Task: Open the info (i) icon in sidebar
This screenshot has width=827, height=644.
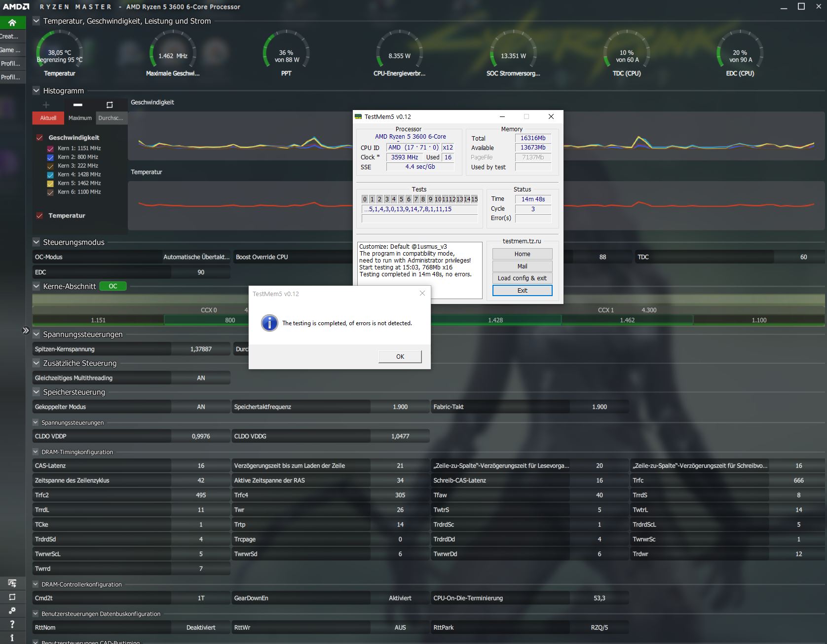Action: tap(12, 638)
